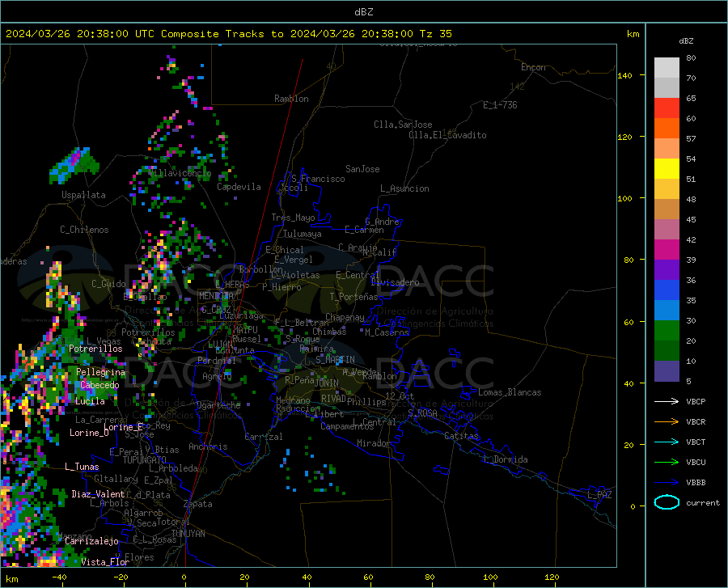The image size is (728, 588).
Task: Click the L_Tunas station label
Action: pyautogui.click(x=82, y=467)
